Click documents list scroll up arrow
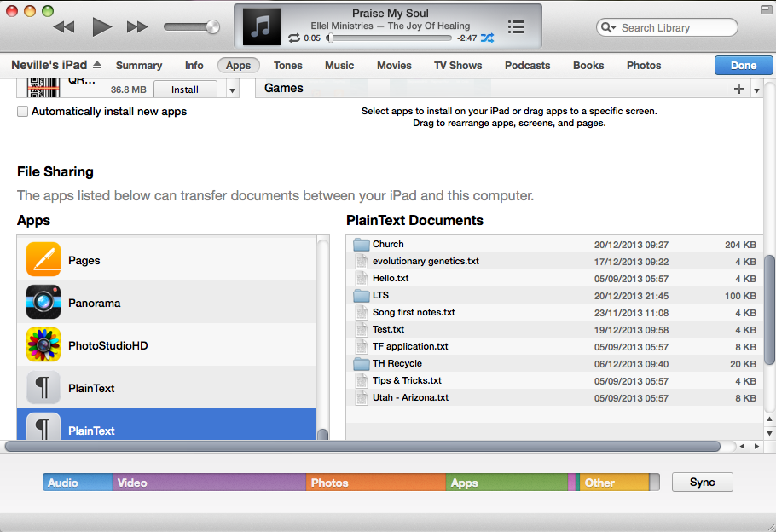The height and width of the screenshot is (532, 776). tap(769, 419)
